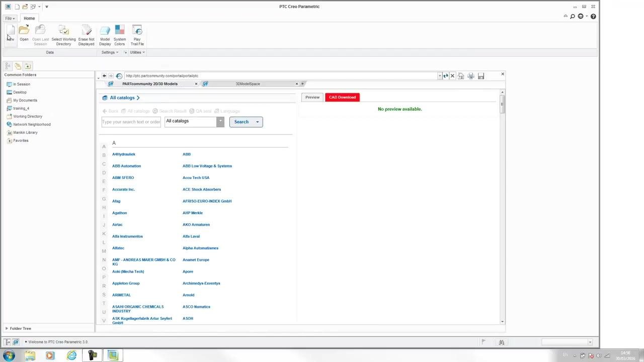The image size is (644, 362).
Task: Show the Favorites navigator tab icon
Action: [28, 66]
